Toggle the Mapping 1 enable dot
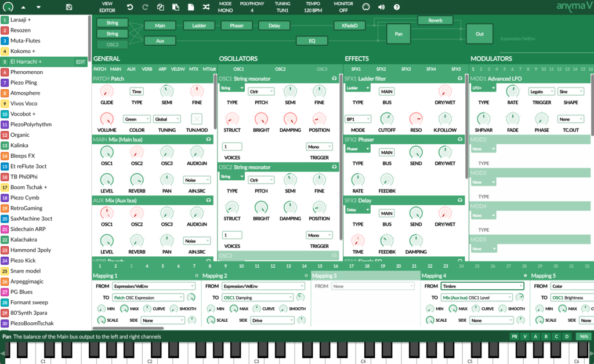Screen dimensions: 594x364 point(197,276)
